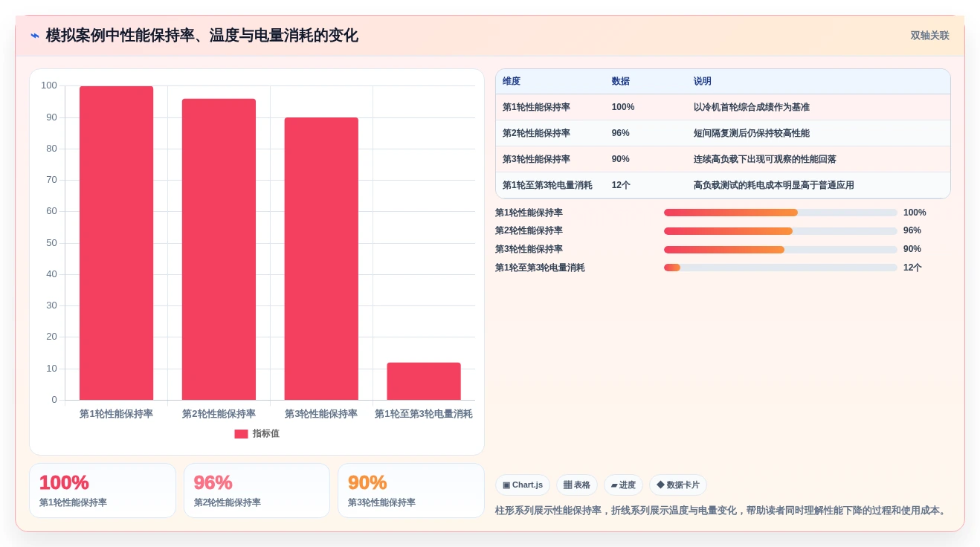Open the 100% 第1轮性能保持率 data card

[103, 491]
